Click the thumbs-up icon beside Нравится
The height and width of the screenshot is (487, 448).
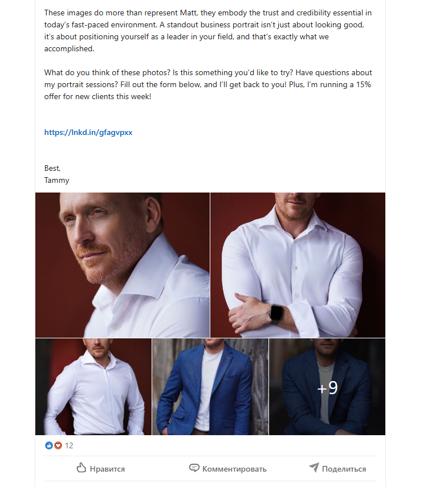pyautogui.click(x=81, y=468)
